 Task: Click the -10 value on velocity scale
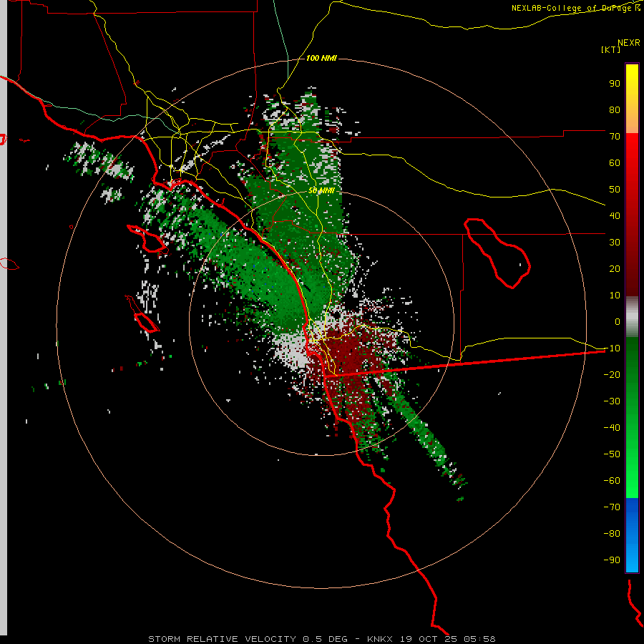[612, 348]
